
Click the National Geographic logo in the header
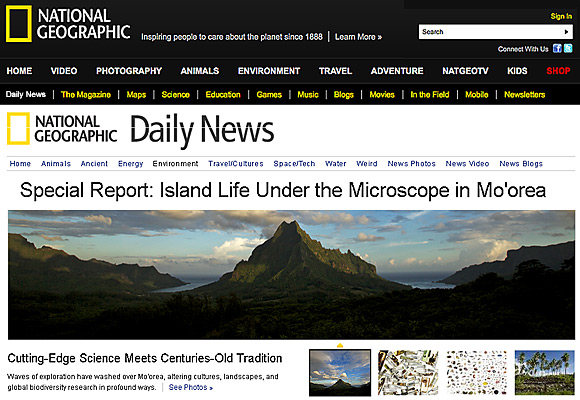(x=68, y=24)
